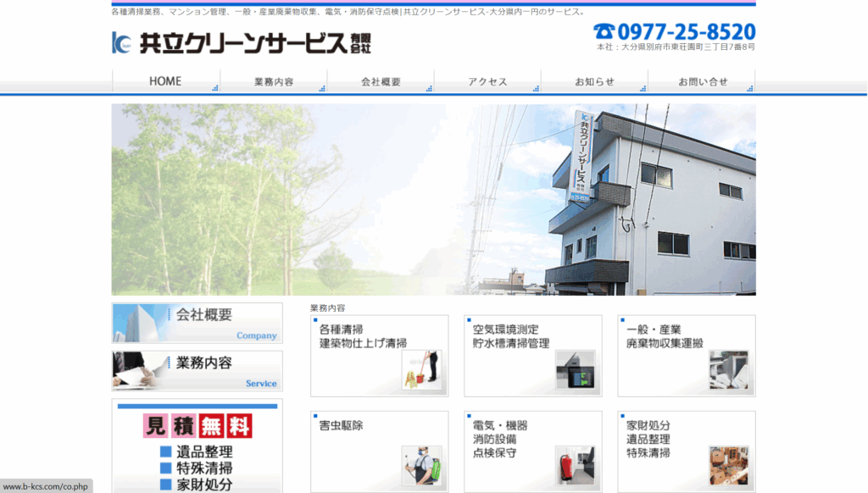Open the 各種清掃 建築物仕上げ清掃 link
The width and height of the screenshot is (868, 493).
click(x=363, y=336)
